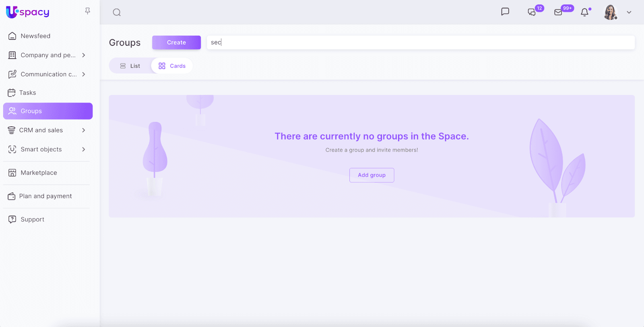Open Tasks in sidebar
644x327 pixels.
point(27,93)
